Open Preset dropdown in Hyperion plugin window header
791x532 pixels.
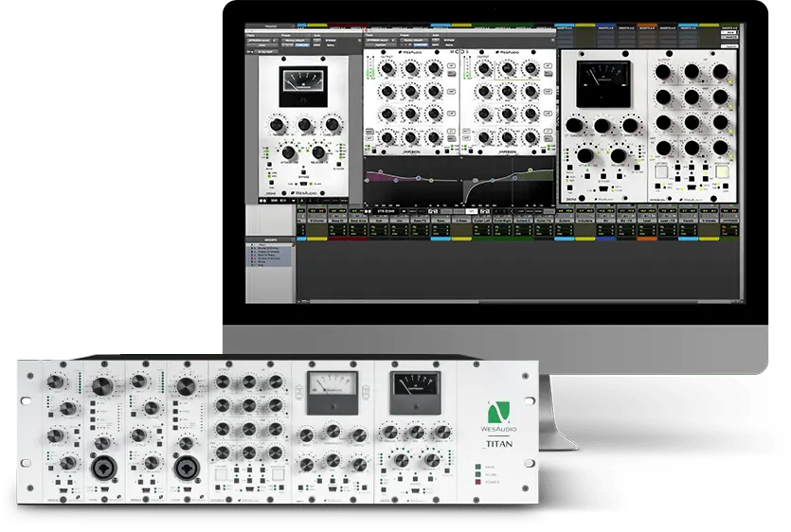[414, 41]
